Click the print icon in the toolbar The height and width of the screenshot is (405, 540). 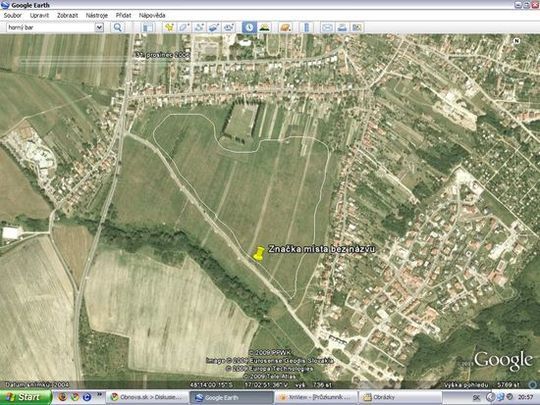(342, 28)
